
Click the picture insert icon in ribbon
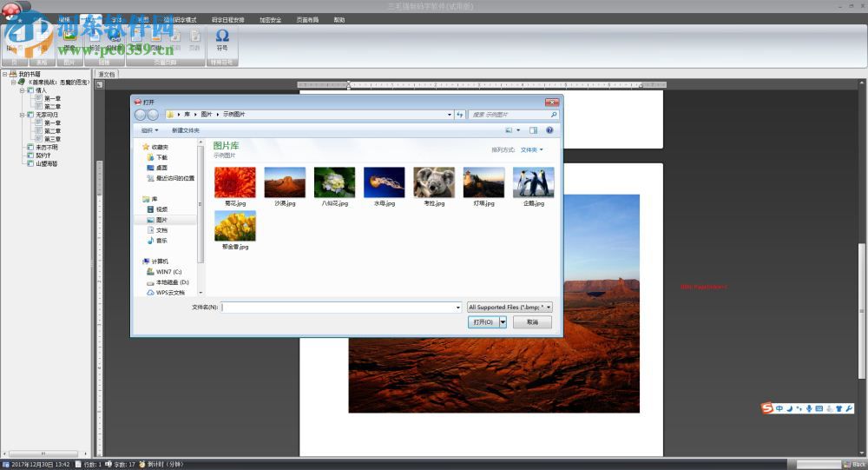(x=69, y=36)
